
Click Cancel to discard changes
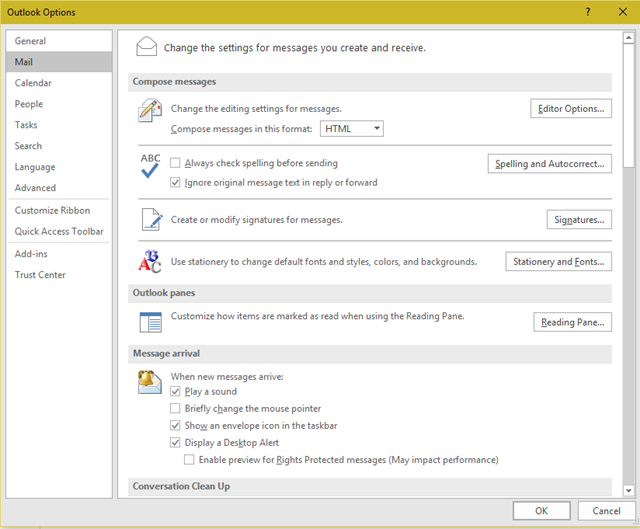click(606, 511)
